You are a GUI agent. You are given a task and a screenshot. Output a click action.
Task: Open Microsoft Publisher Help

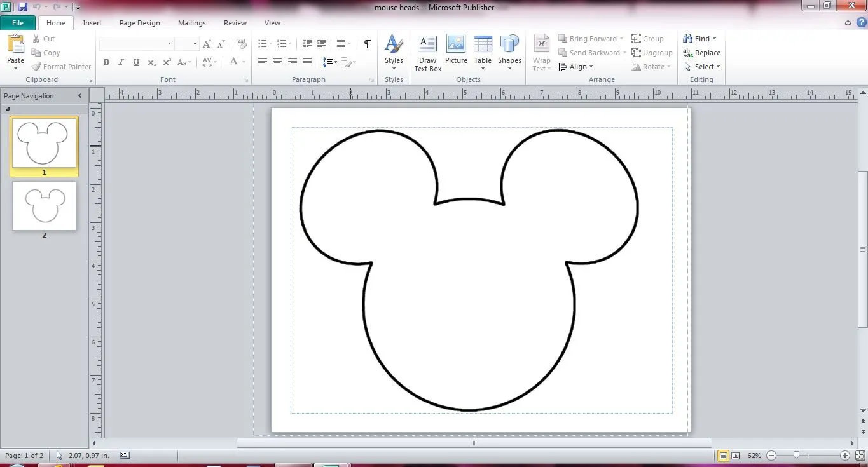pos(861,23)
